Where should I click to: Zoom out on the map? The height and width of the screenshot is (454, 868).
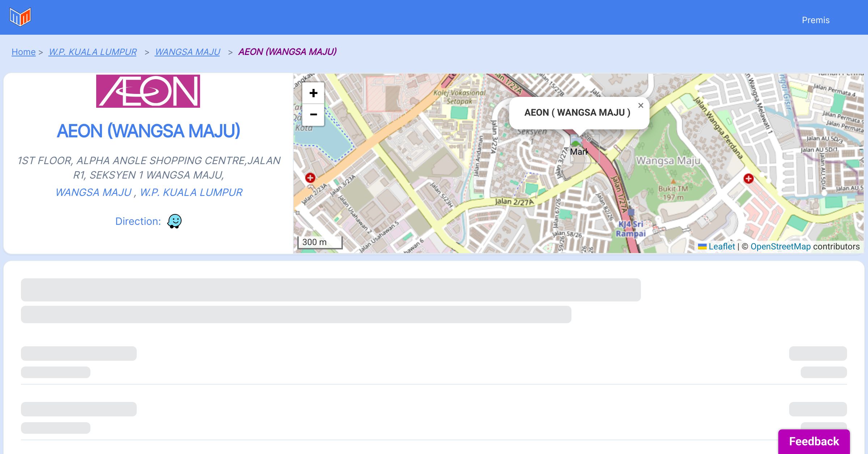313,115
